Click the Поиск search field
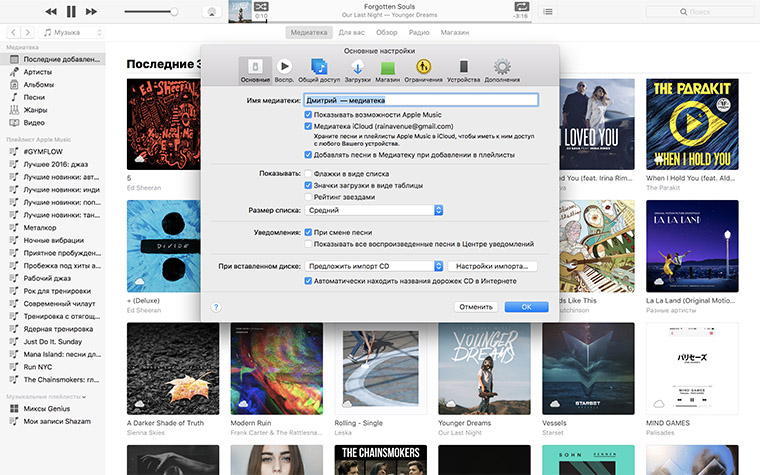 pyautogui.click(x=700, y=12)
